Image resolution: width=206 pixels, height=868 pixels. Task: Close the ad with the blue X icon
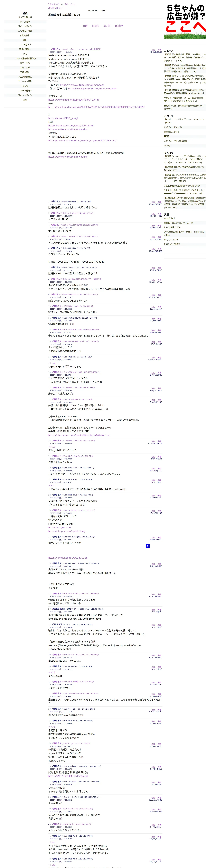(x=148, y=546)
